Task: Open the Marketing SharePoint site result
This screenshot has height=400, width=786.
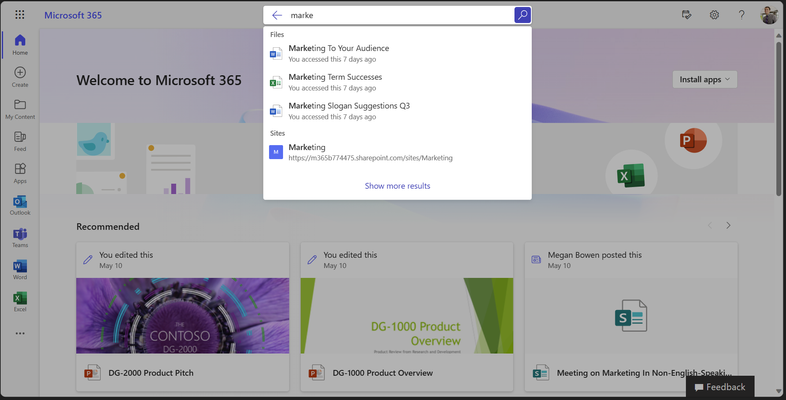Action: point(397,152)
